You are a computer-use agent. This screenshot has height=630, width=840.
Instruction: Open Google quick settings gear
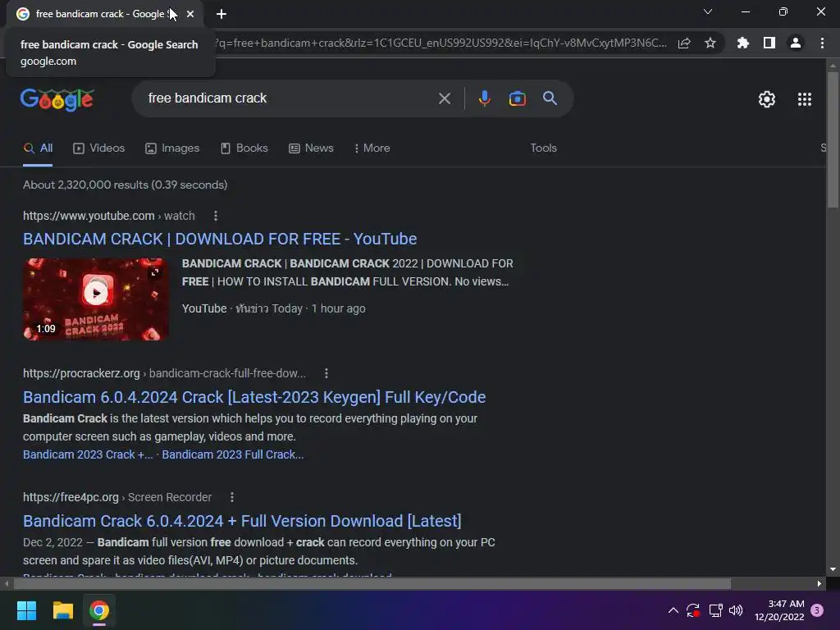[x=767, y=99]
